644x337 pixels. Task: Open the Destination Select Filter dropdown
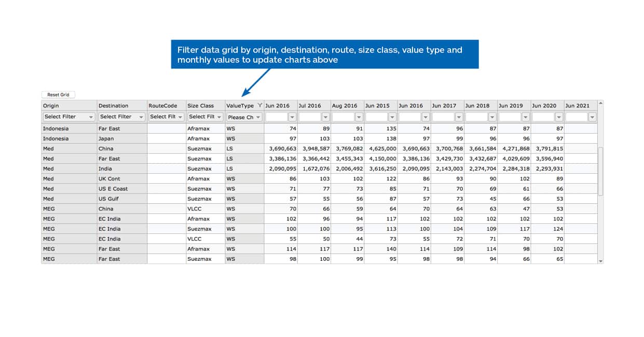click(122, 117)
